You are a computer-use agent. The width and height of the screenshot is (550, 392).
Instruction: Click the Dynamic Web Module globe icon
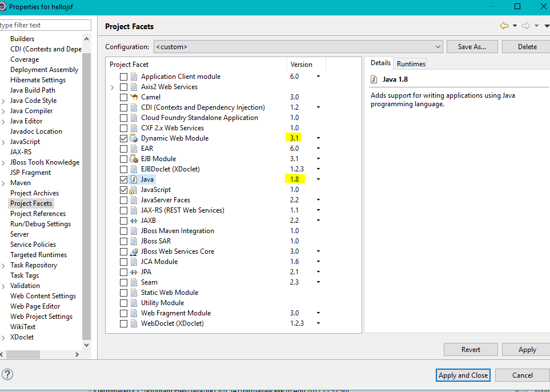coord(134,138)
